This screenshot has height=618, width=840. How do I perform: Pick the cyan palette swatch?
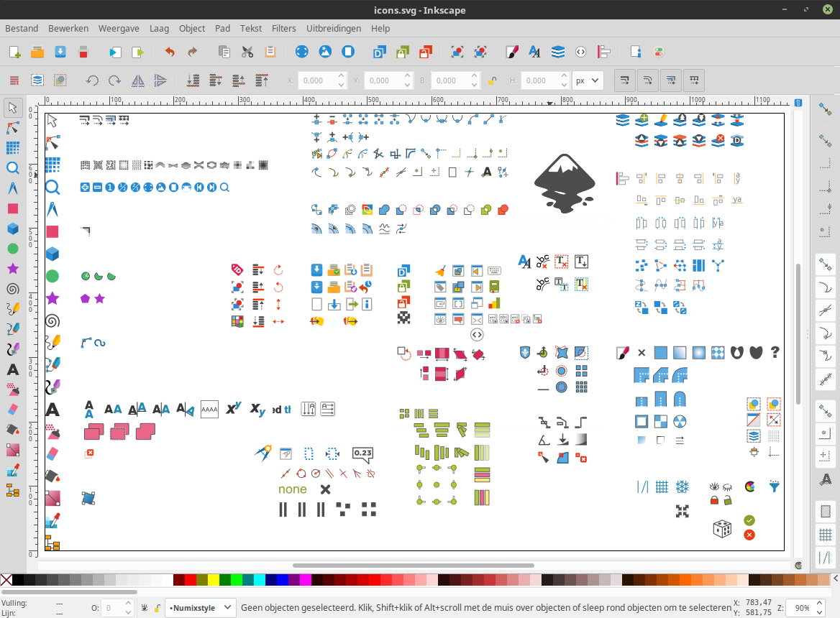click(260, 580)
